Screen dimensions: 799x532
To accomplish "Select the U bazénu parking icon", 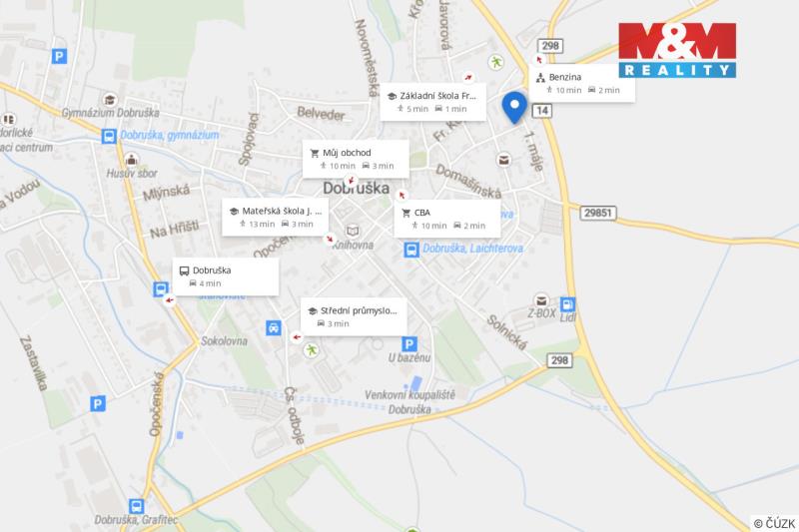I will 409,344.
